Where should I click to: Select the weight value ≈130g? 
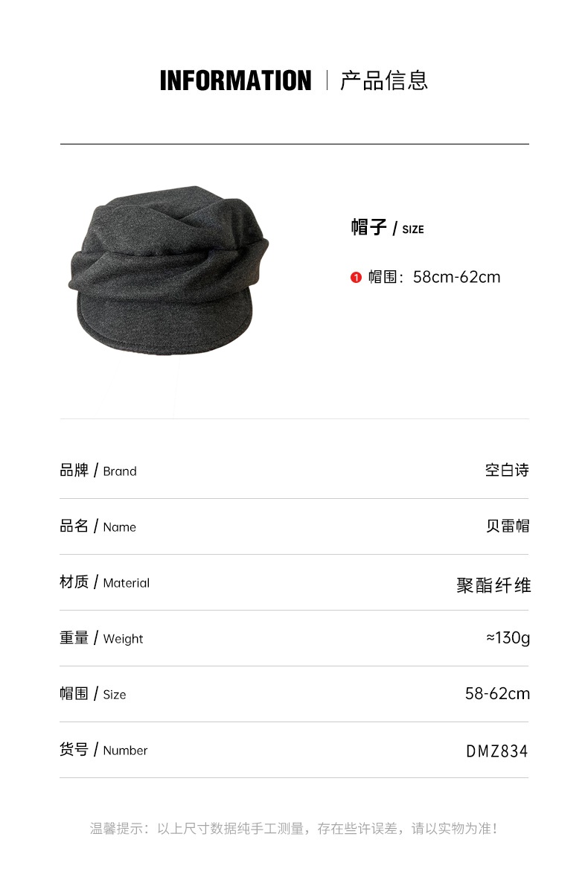(x=508, y=638)
